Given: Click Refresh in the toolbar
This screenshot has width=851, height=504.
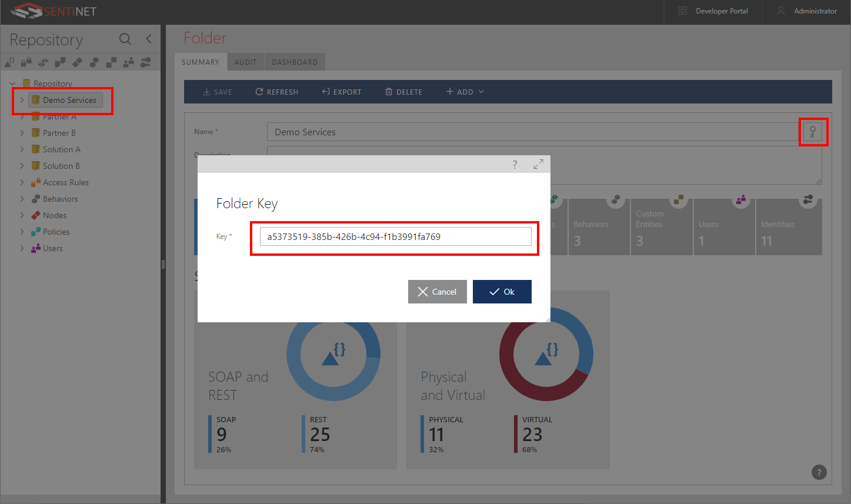Looking at the screenshot, I should pos(276,92).
